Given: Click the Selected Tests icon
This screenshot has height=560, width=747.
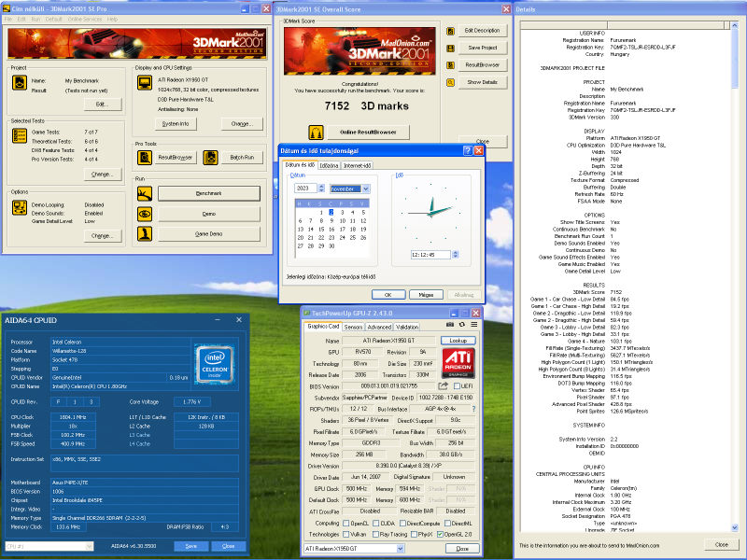Looking at the screenshot, I should click(x=20, y=135).
